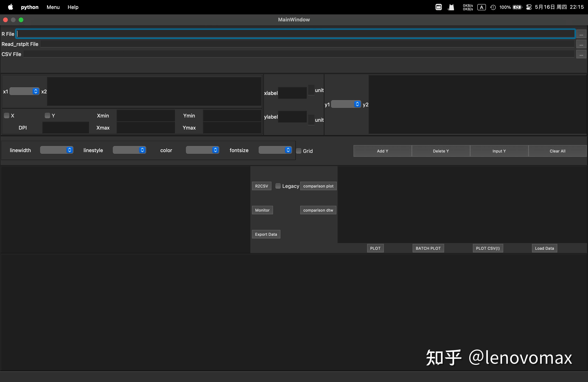This screenshot has width=588, height=382.
Task: Click the DPI input field
Action: coord(66,128)
